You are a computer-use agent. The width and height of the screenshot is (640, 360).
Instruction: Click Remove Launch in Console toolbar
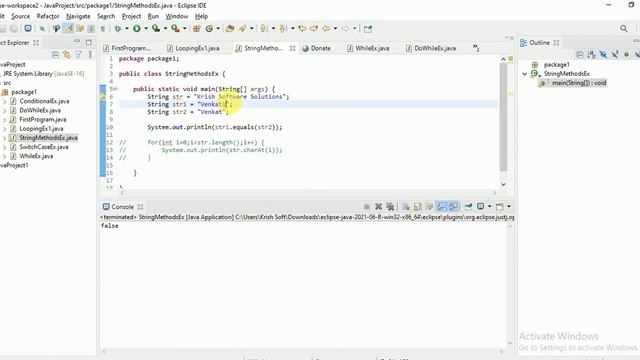click(378, 207)
